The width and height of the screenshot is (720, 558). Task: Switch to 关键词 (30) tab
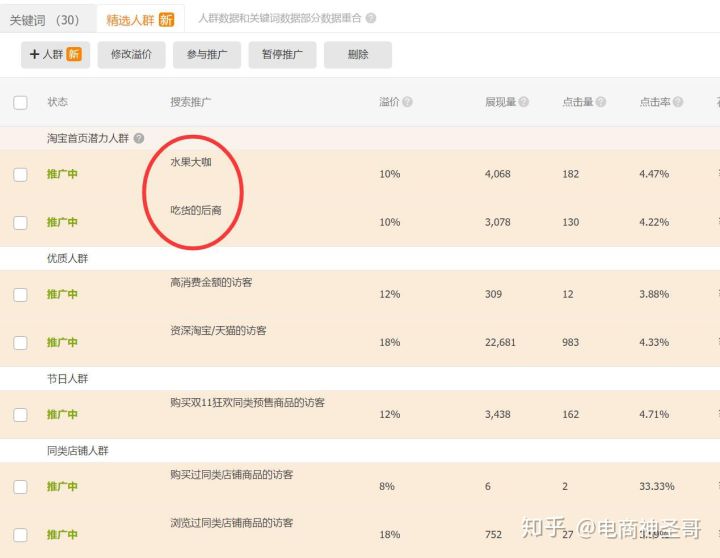click(45, 20)
